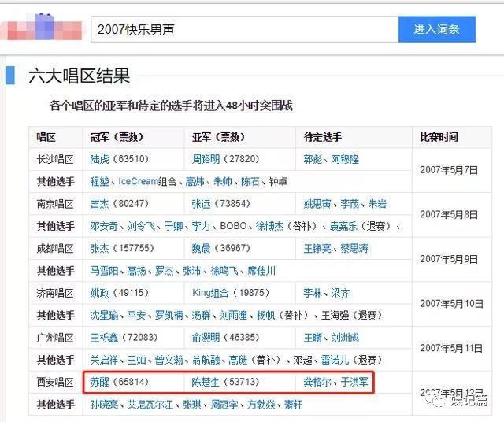Click the 姚思甫 pending contestant link

pos(317,204)
